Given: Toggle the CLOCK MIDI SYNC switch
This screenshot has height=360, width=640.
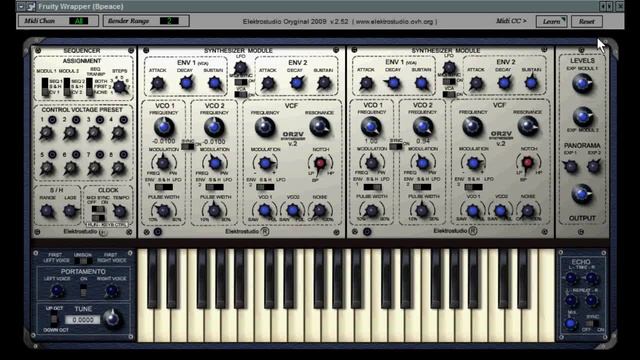Looking at the screenshot, I should 98,209.
